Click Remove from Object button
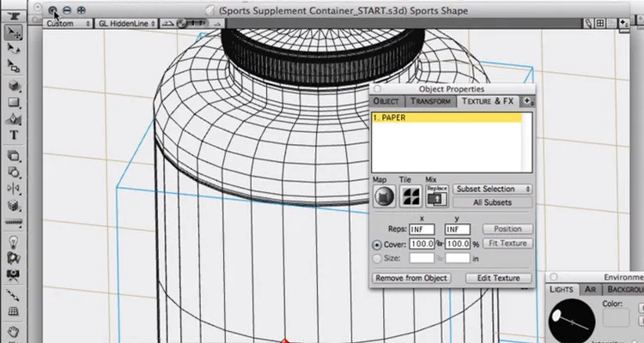Screen dimensions: 644x343 click(411, 278)
